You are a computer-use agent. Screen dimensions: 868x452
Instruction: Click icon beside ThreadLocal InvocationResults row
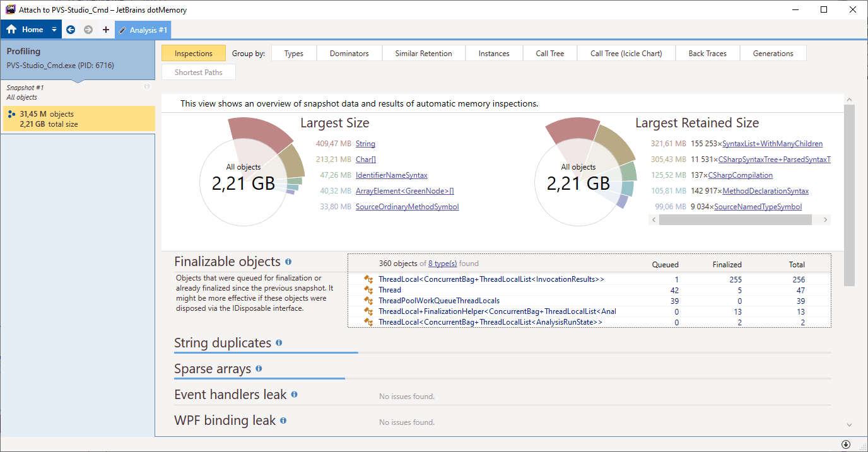(x=368, y=279)
